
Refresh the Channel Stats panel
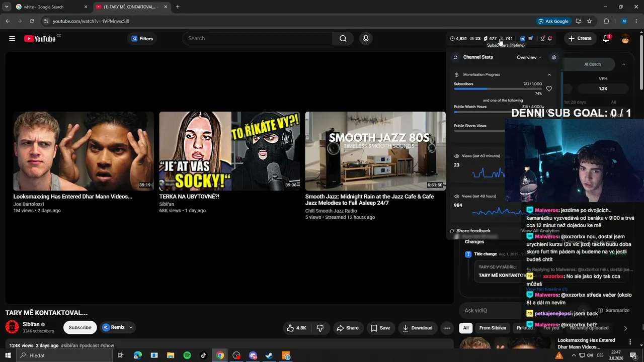pyautogui.click(x=455, y=57)
